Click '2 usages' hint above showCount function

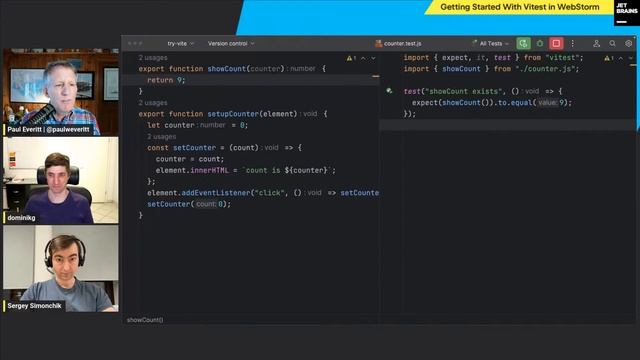153,58
